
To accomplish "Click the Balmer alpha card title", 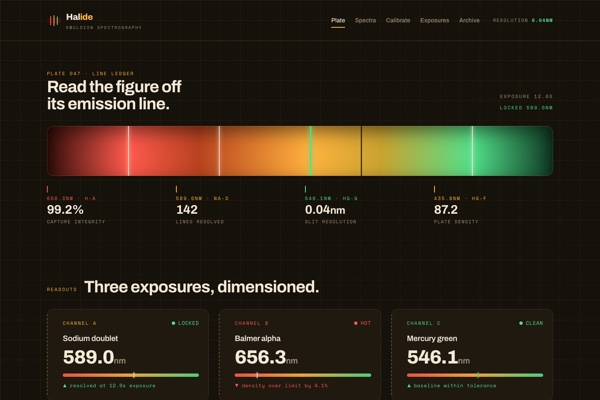I will [258, 338].
